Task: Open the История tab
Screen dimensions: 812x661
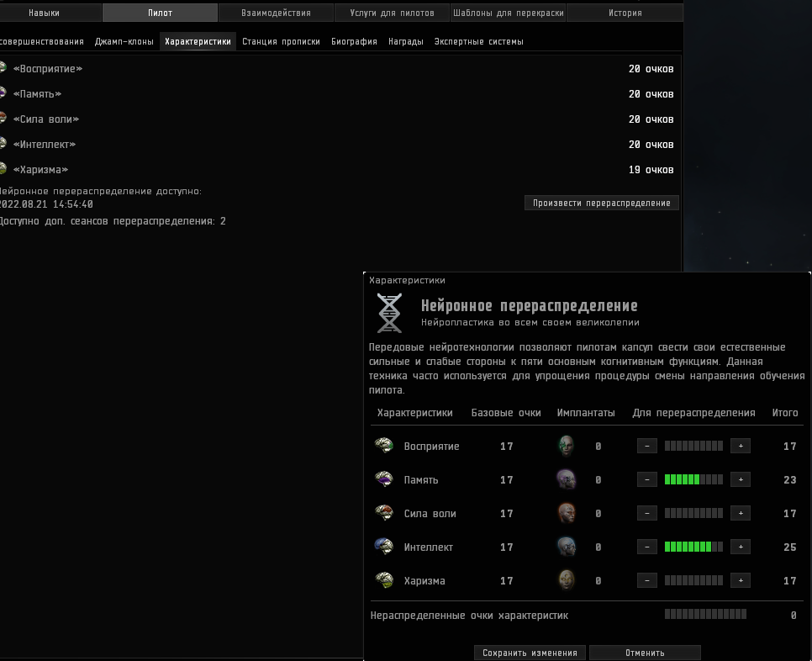Action: 625,13
